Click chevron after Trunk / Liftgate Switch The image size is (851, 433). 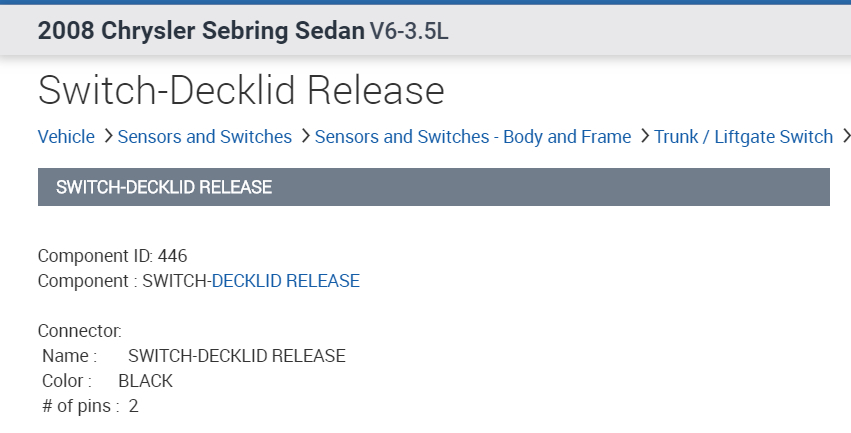click(846, 137)
